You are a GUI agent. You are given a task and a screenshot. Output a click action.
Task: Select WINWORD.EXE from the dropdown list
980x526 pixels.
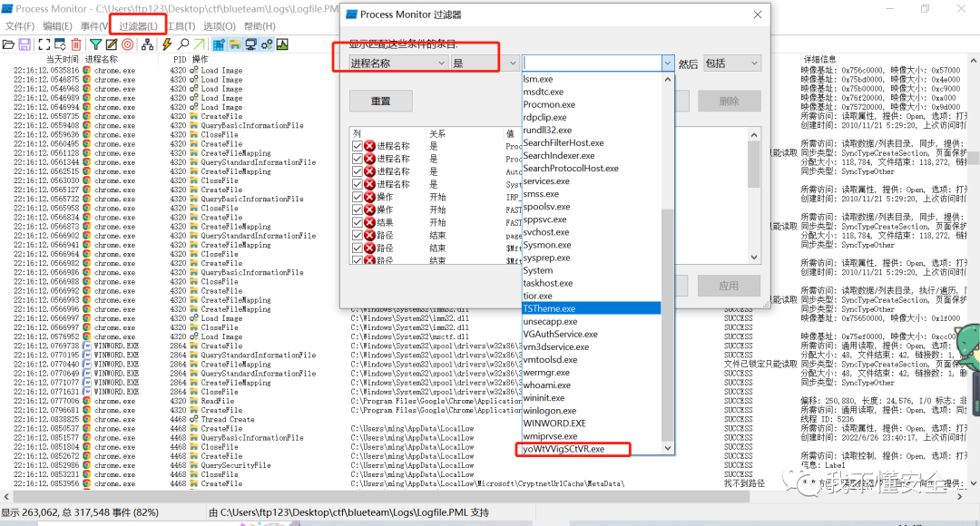pos(592,424)
